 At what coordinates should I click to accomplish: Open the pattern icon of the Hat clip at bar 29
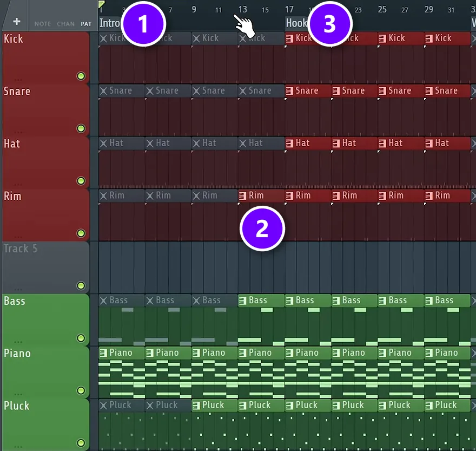click(x=428, y=143)
